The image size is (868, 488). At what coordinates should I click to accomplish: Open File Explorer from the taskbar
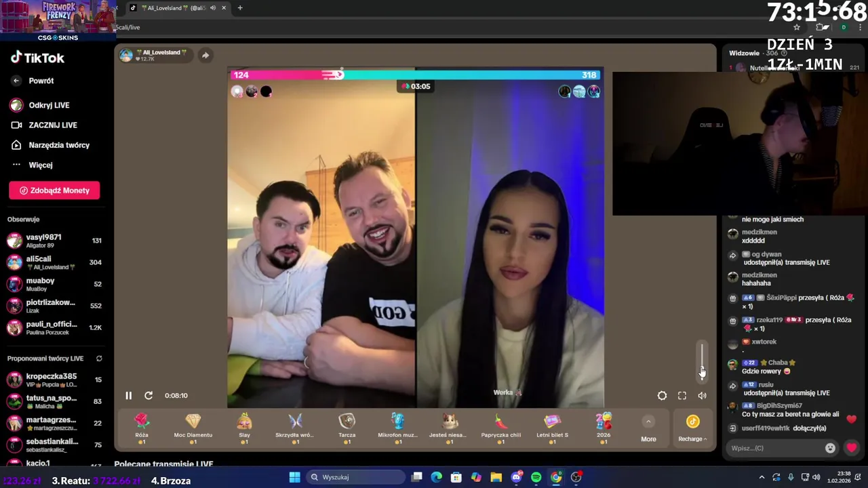[x=496, y=477]
